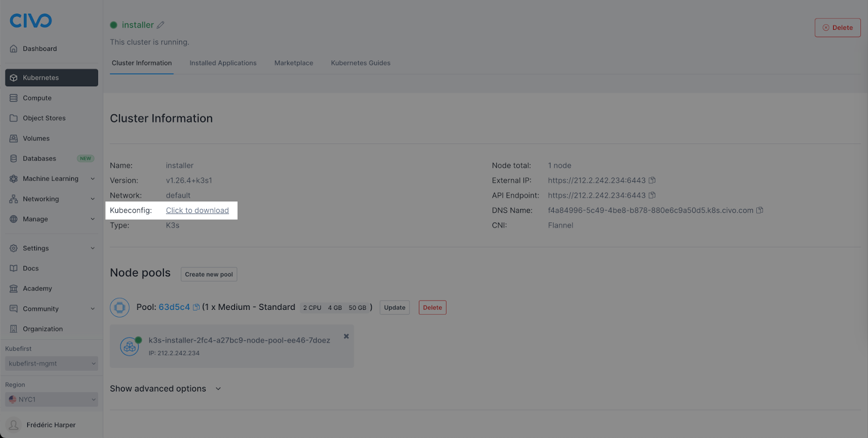Expand the Machine Learning submenu chevron
Viewport: 868px width, 438px height.
click(x=93, y=179)
